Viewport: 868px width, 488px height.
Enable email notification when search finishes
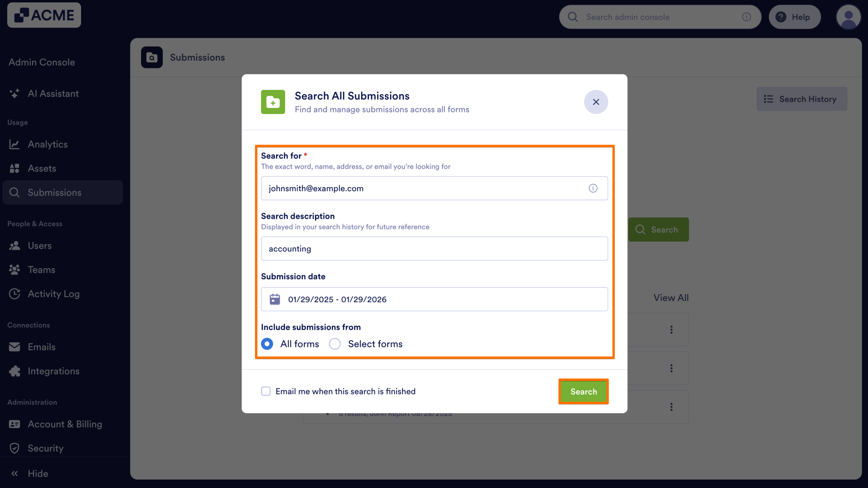click(x=266, y=391)
